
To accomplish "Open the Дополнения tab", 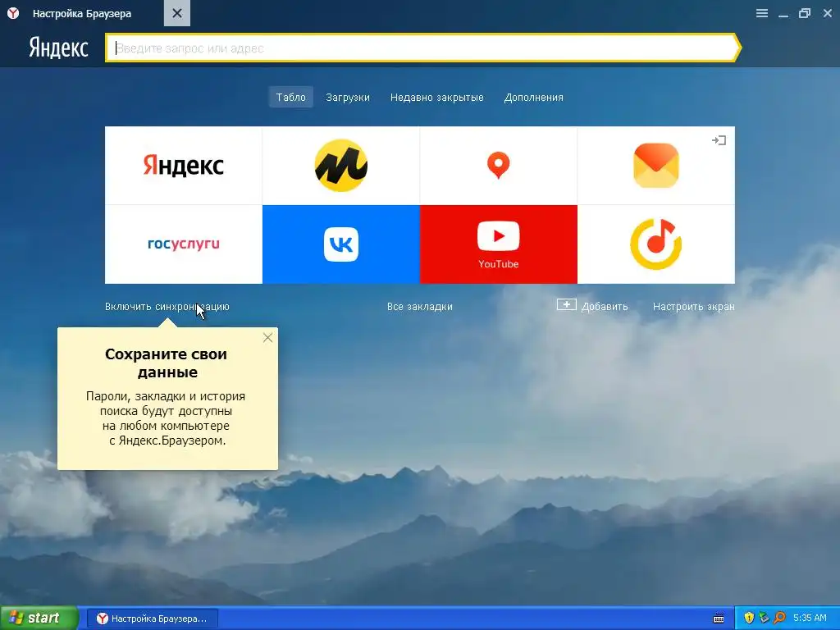I will [x=533, y=98].
